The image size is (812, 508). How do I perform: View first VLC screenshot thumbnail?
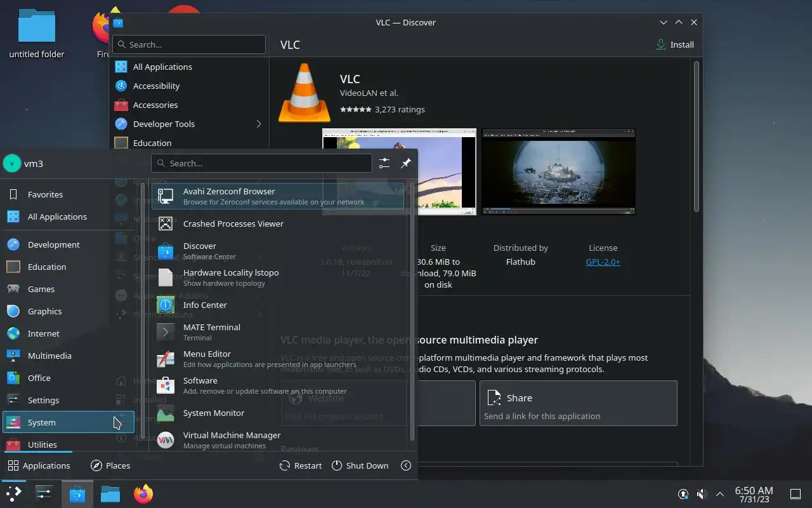[399, 171]
